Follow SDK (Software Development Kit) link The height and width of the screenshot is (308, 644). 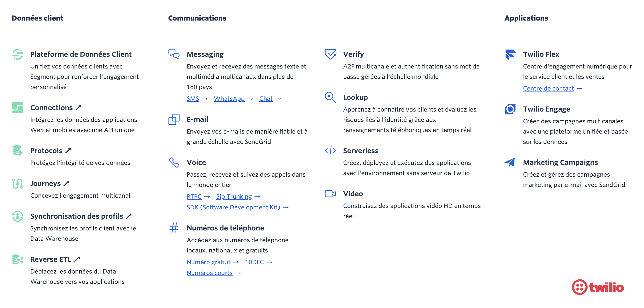(233, 207)
